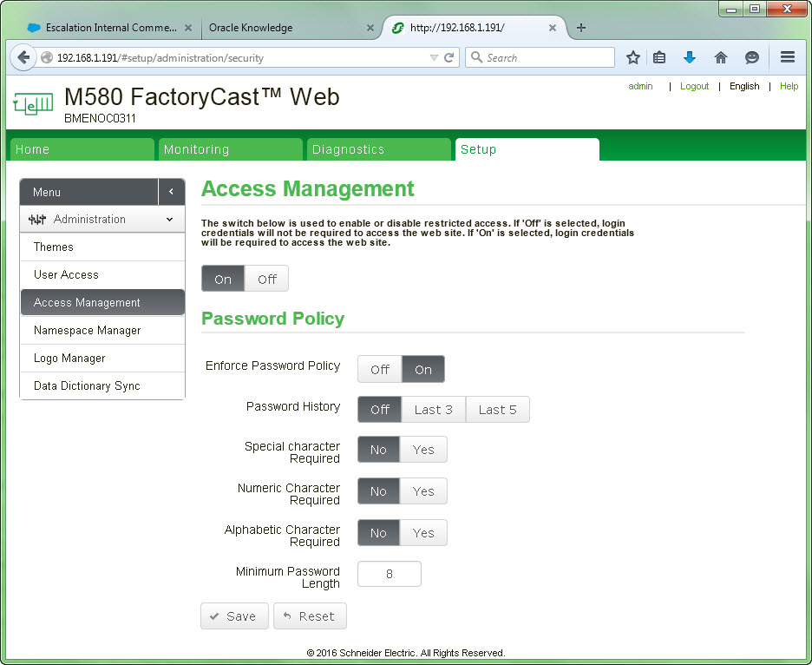
Task: Click the Administration sliders icon
Action: [37, 220]
